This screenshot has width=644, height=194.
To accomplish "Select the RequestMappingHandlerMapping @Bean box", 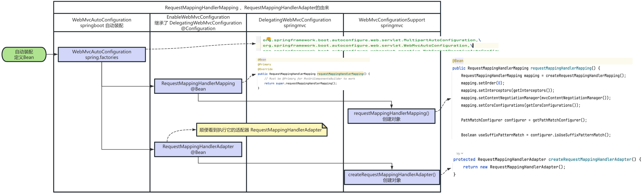I will click(198, 86).
